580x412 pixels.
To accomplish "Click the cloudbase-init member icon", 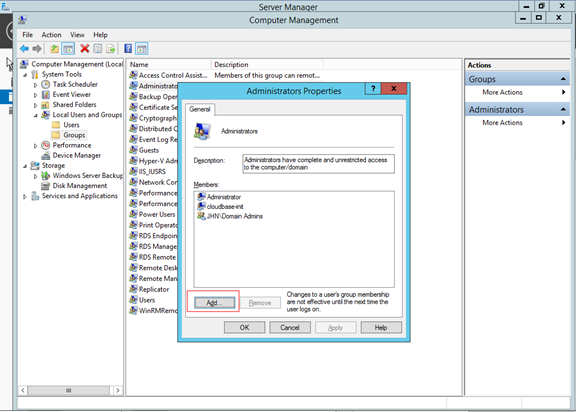I will 201,206.
